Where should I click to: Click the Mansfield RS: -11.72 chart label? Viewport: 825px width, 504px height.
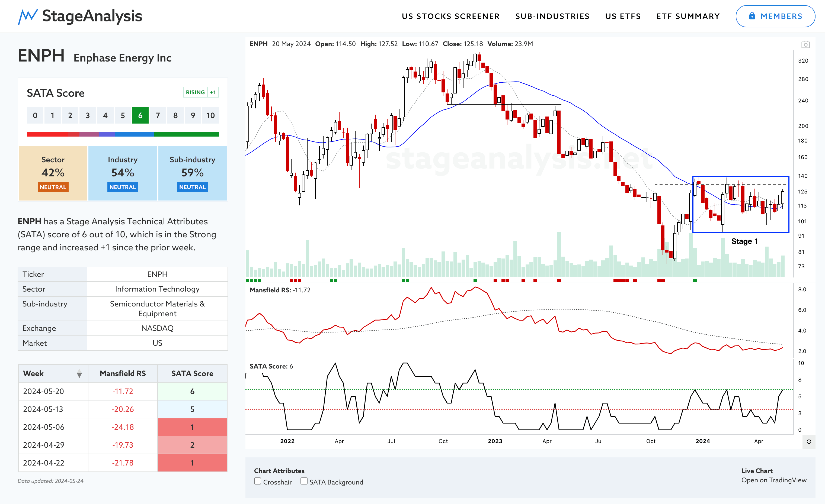click(x=280, y=290)
